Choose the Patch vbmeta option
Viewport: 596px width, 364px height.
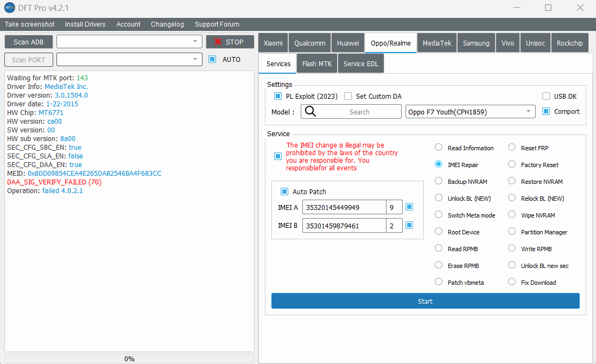[439, 282]
